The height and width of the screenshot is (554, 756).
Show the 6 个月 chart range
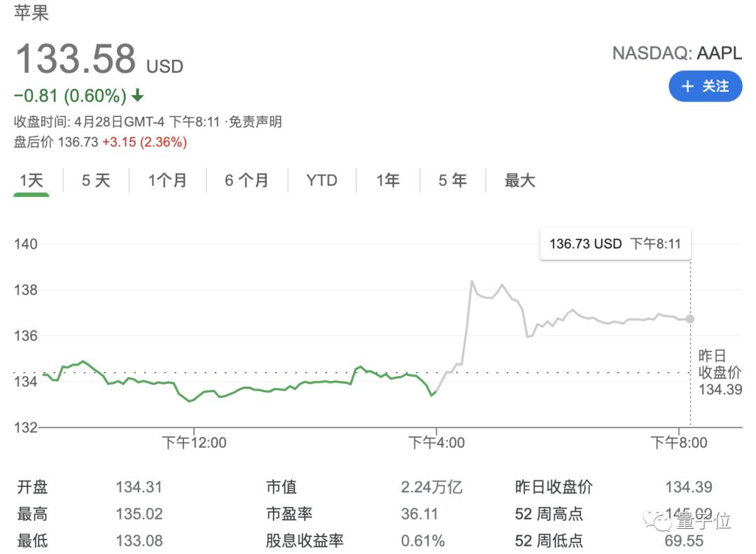246,181
